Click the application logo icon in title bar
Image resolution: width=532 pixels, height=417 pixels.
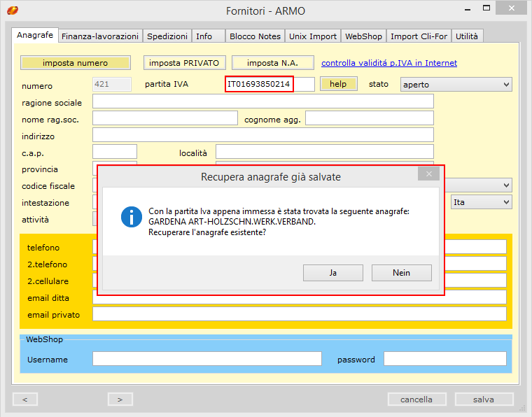[12, 10]
